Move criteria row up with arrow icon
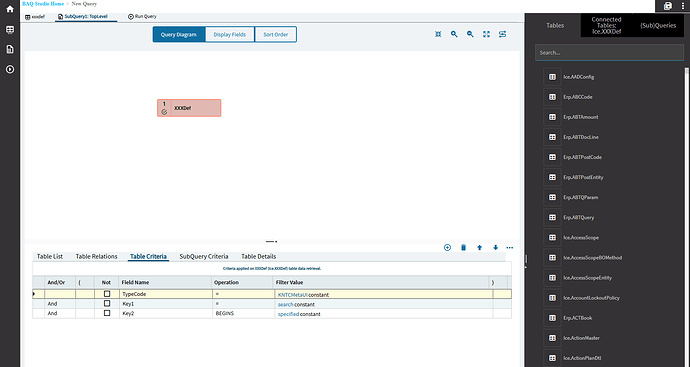Image resolution: width=690 pixels, height=367 pixels. pos(480,248)
